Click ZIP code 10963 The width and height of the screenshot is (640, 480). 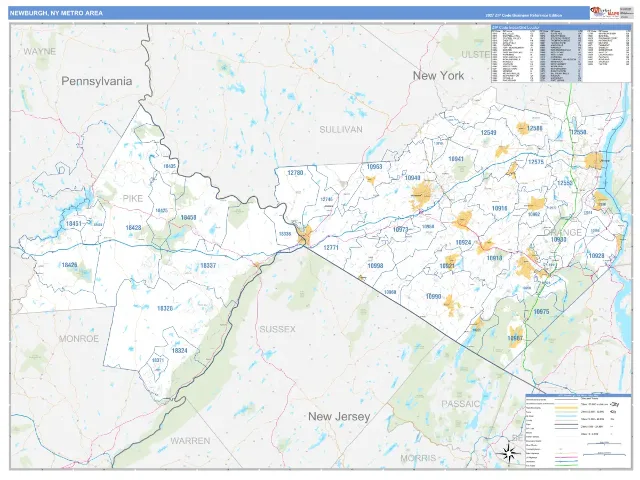[x=374, y=167]
